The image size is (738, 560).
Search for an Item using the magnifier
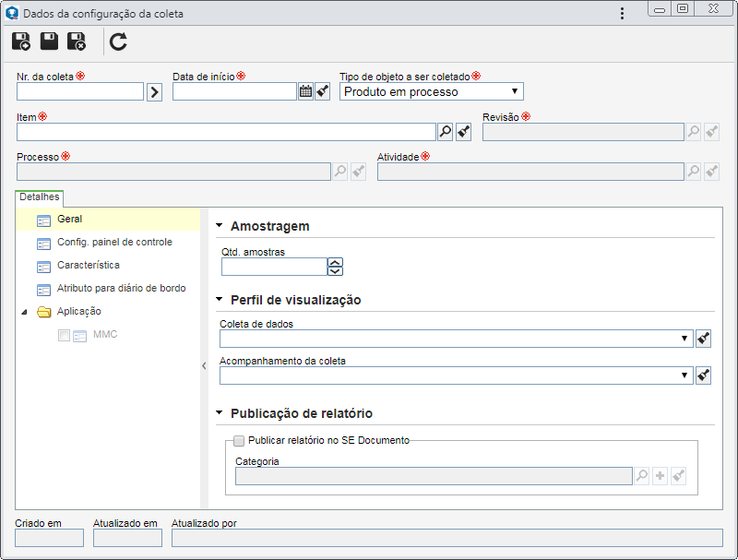(446, 132)
